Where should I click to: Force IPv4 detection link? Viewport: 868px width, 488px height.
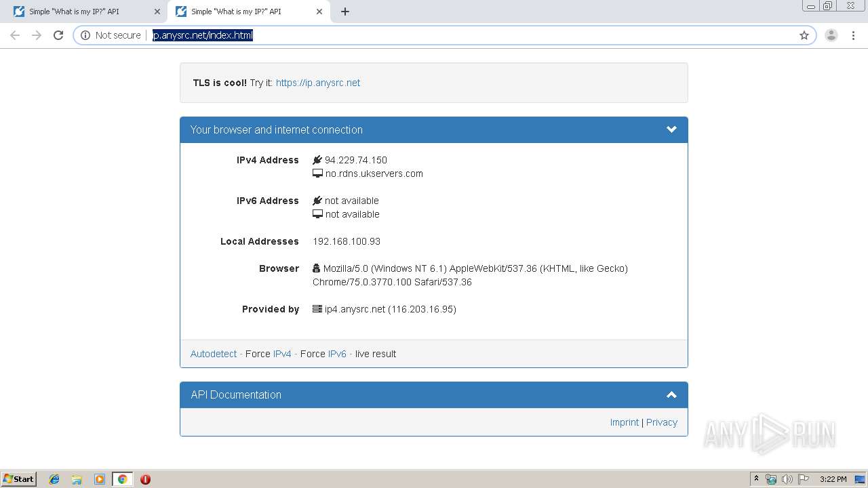pos(282,354)
